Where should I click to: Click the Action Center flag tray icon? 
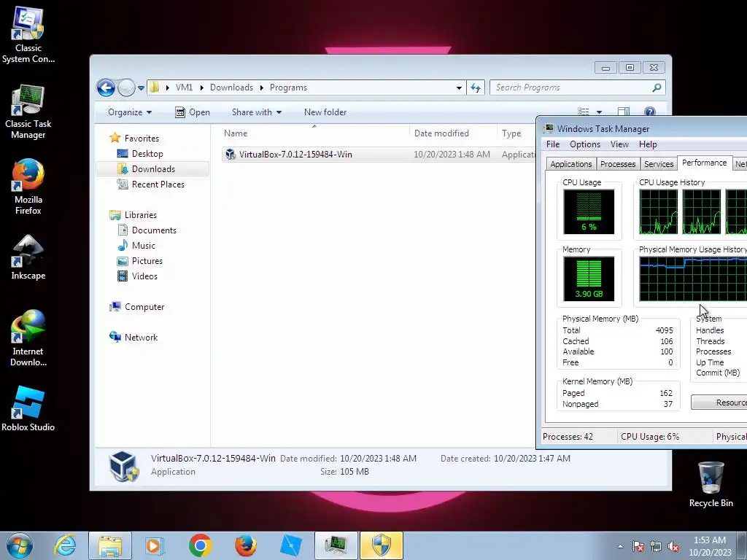point(638,547)
